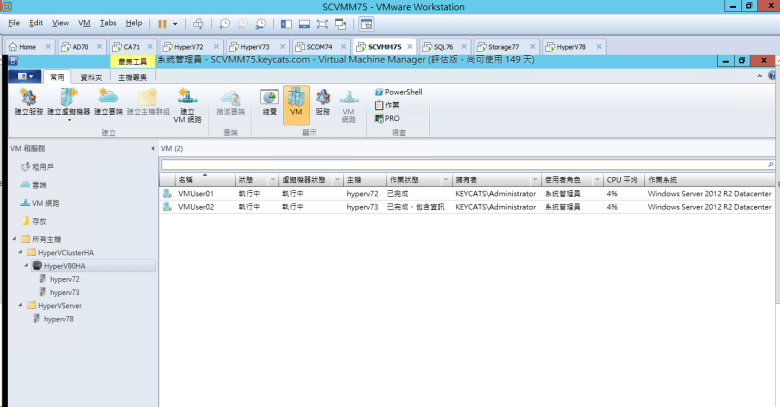Switch to the 服務 (Services) view icon
Screen dimensions: 780x407
click(x=323, y=103)
